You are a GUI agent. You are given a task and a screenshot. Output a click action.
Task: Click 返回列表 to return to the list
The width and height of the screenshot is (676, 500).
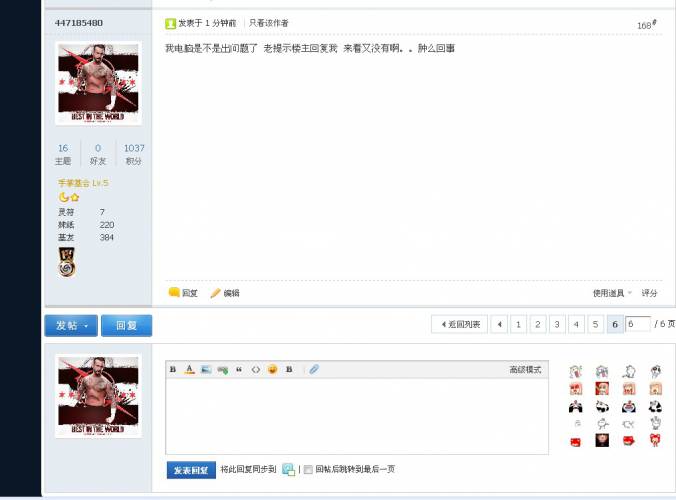(460, 325)
